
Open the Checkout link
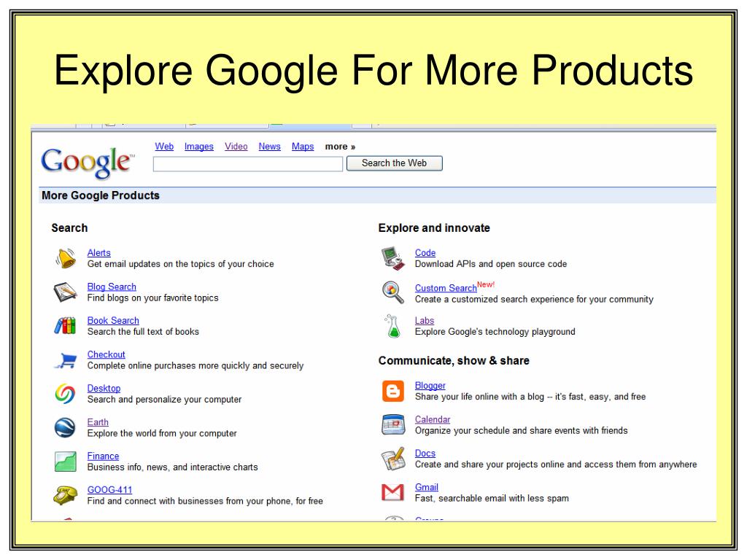pos(107,354)
